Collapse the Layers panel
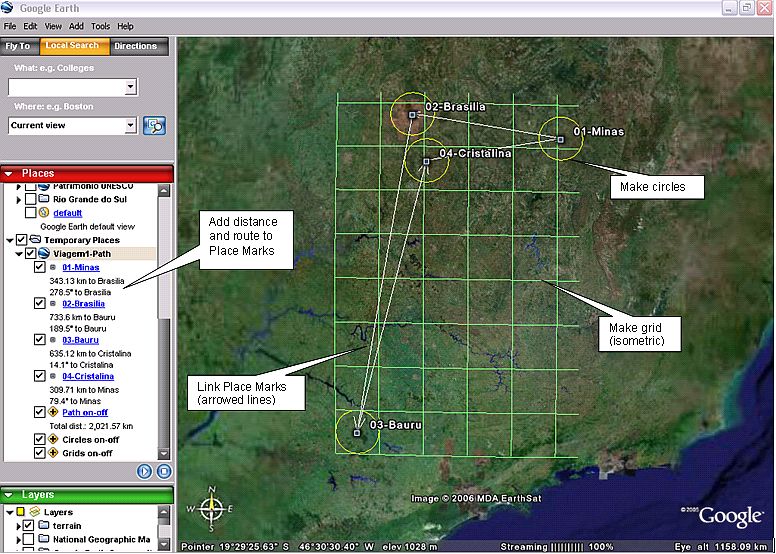 (8, 495)
